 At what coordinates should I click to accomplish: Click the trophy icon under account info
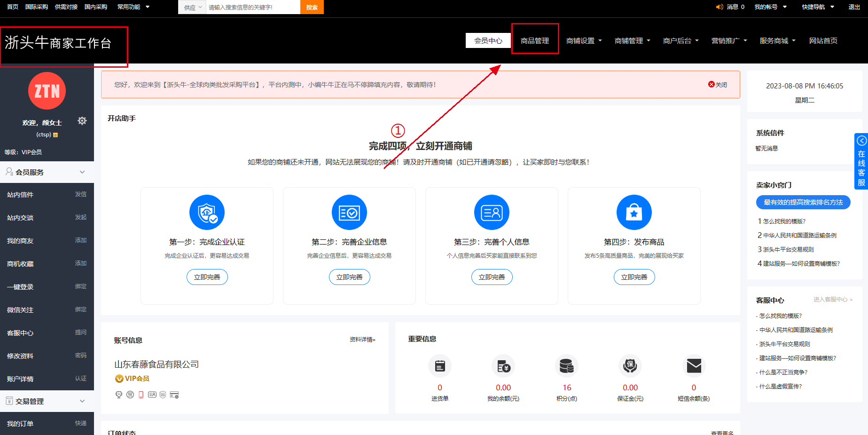(x=119, y=395)
